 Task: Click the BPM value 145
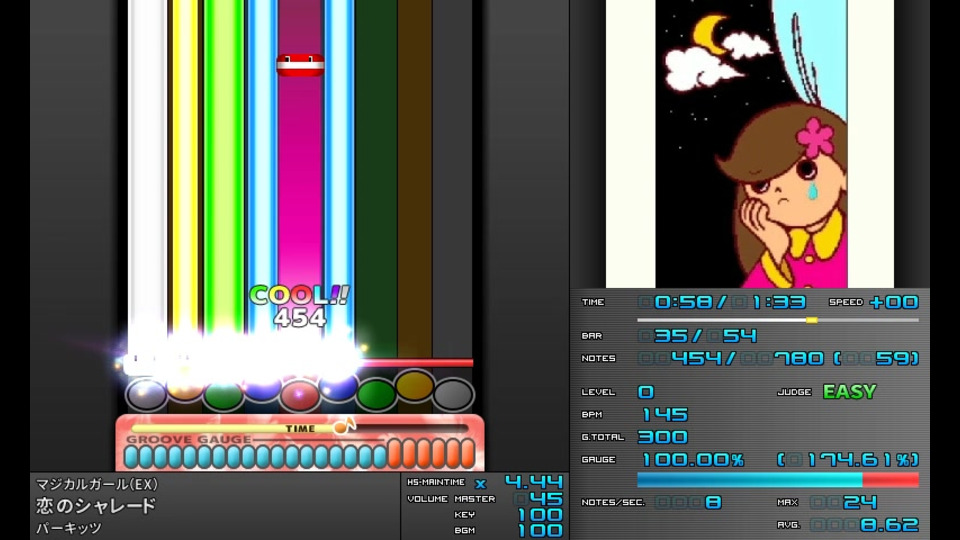tap(664, 414)
